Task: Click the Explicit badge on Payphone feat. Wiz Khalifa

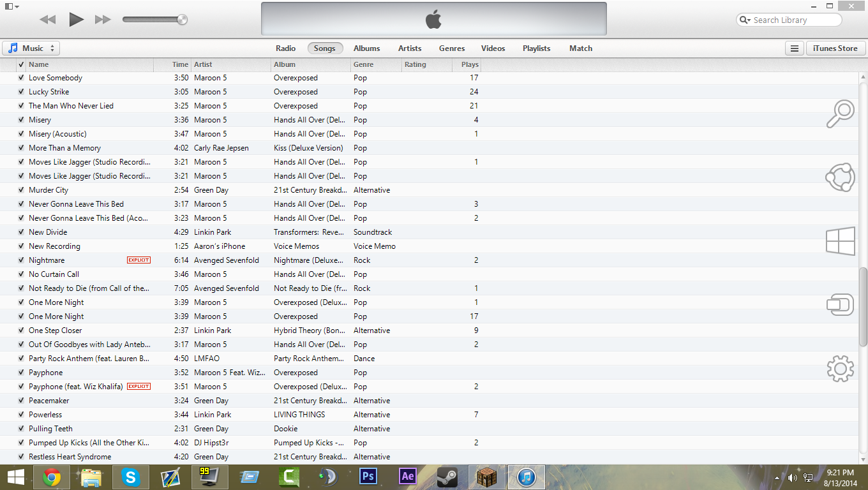Action: pyautogui.click(x=138, y=387)
